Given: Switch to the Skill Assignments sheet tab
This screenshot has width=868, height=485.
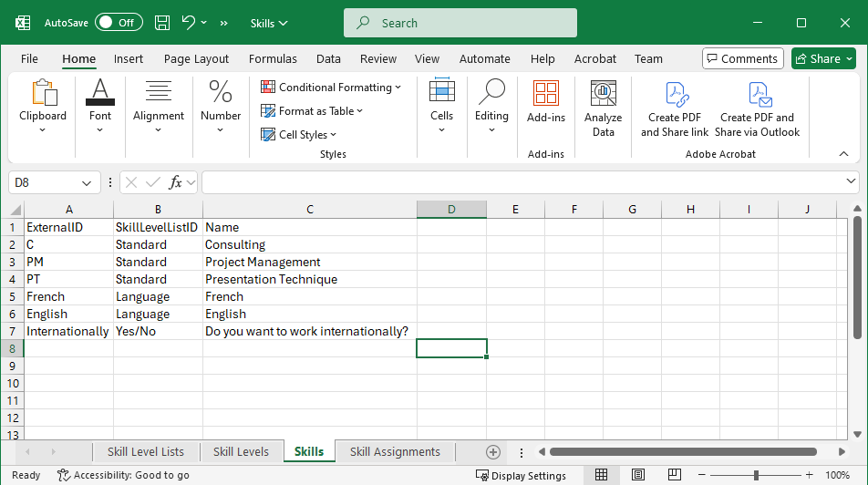Looking at the screenshot, I should click(395, 451).
